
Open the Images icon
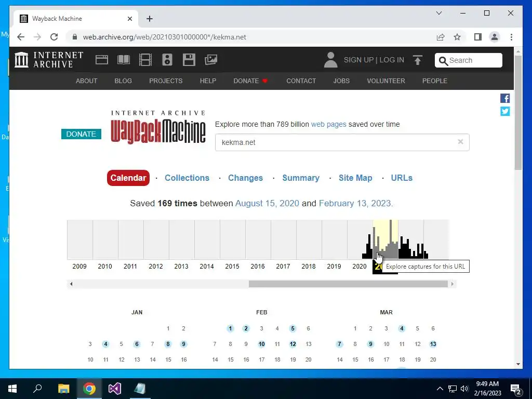211,60
